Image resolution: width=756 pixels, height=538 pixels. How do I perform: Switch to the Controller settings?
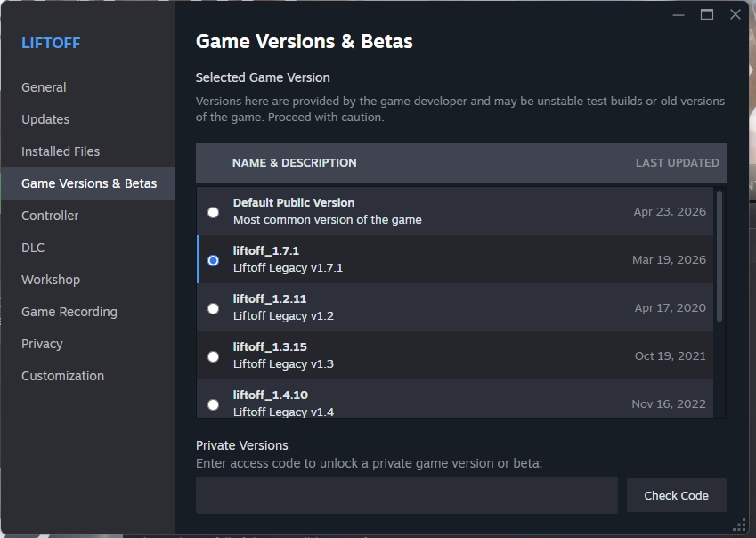point(50,216)
